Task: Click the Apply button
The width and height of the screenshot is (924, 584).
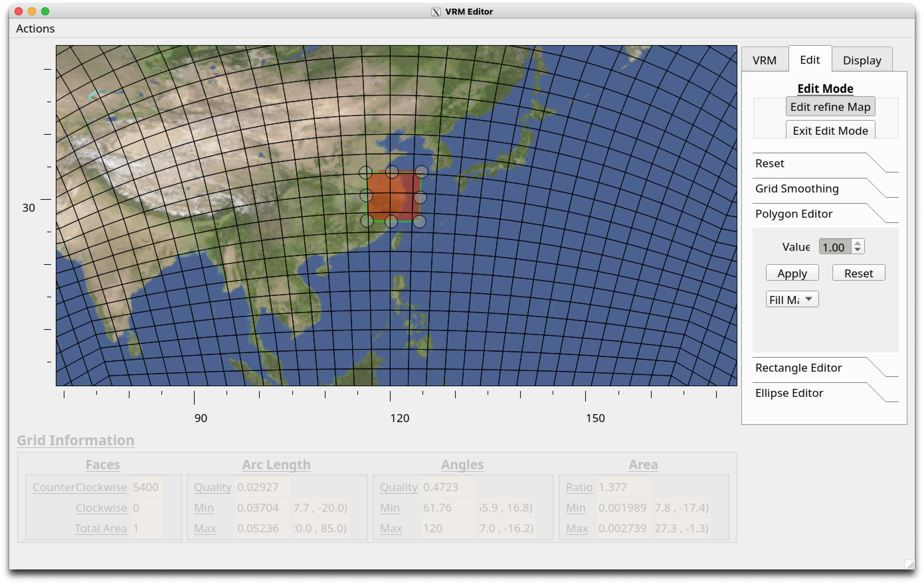Action: coord(792,273)
